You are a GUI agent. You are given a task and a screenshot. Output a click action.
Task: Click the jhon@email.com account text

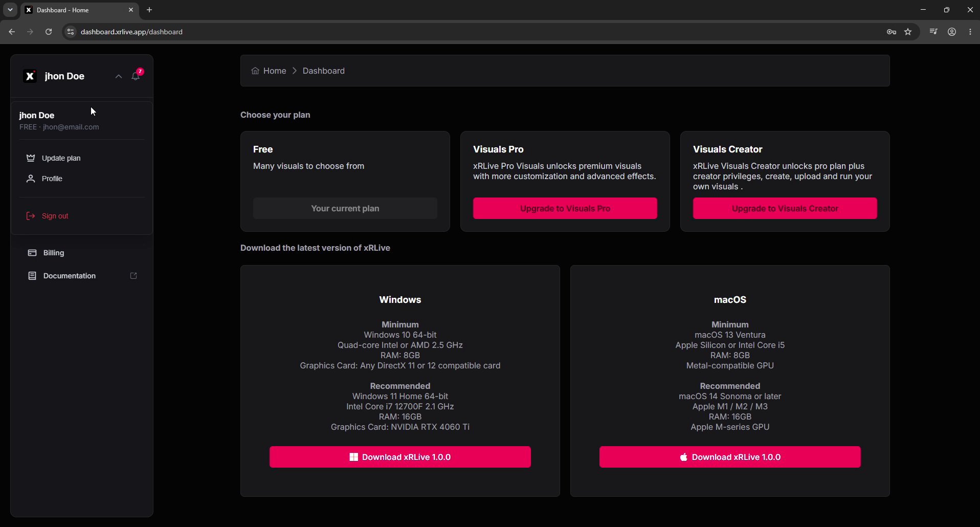tap(71, 127)
